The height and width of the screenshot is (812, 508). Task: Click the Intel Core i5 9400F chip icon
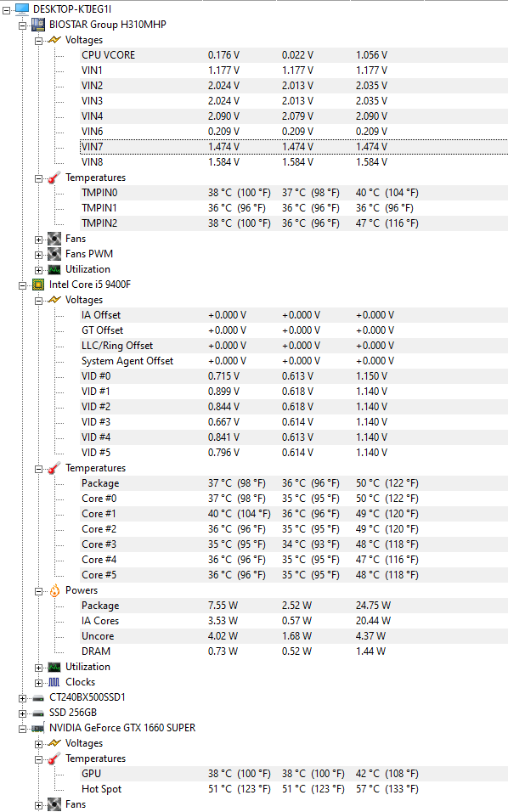point(37,285)
